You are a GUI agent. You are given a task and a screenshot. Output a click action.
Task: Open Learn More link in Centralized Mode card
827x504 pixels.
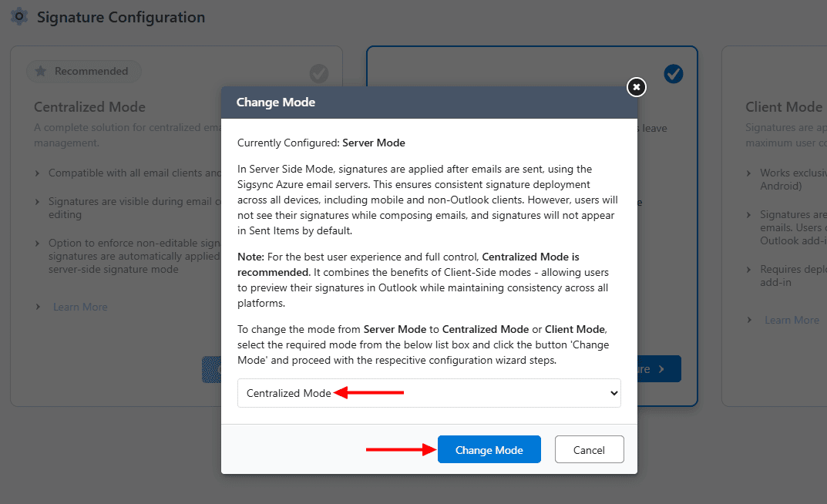pos(80,307)
